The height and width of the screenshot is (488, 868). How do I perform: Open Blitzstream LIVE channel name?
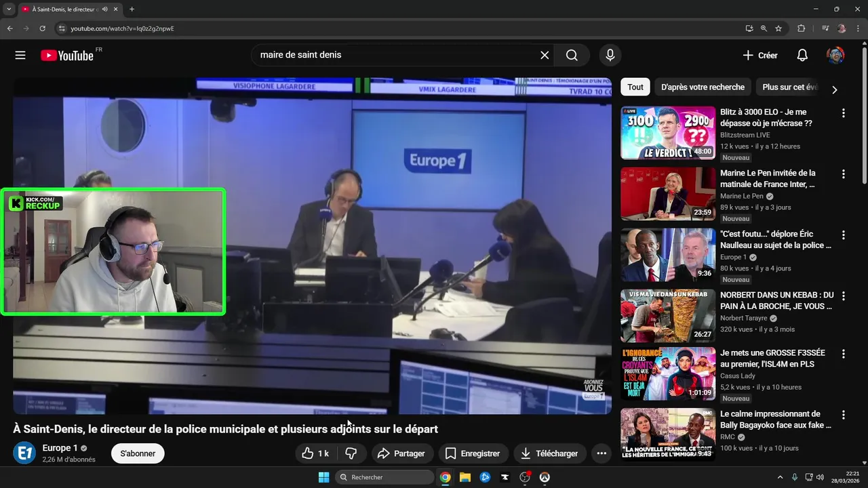(x=745, y=135)
